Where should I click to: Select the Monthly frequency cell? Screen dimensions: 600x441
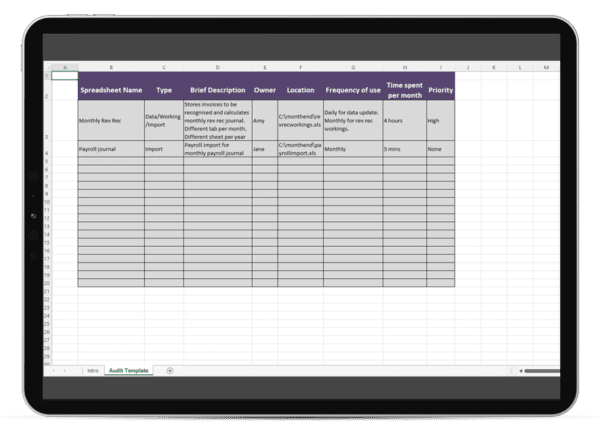[353, 149]
